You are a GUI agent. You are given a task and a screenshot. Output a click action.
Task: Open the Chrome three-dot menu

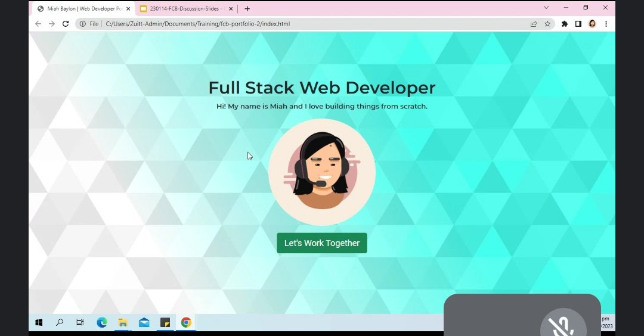tap(606, 24)
